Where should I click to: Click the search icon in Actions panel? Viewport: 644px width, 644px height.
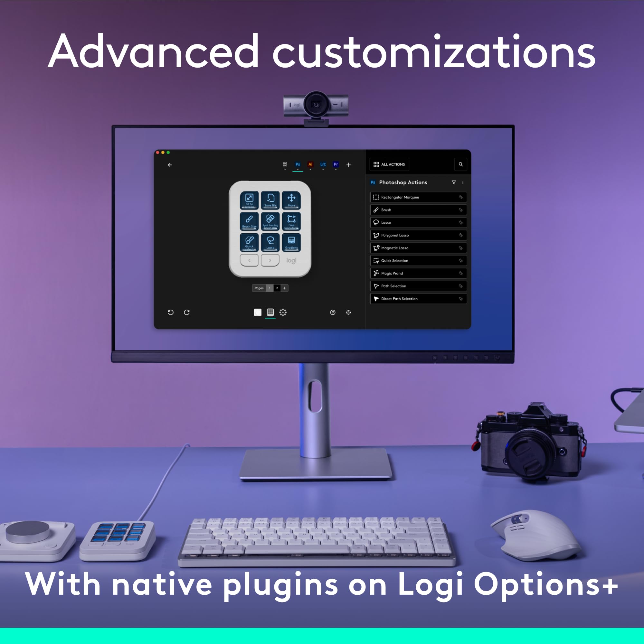462,164
